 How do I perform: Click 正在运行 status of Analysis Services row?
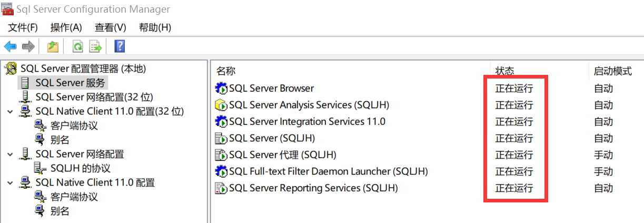[514, 105]
